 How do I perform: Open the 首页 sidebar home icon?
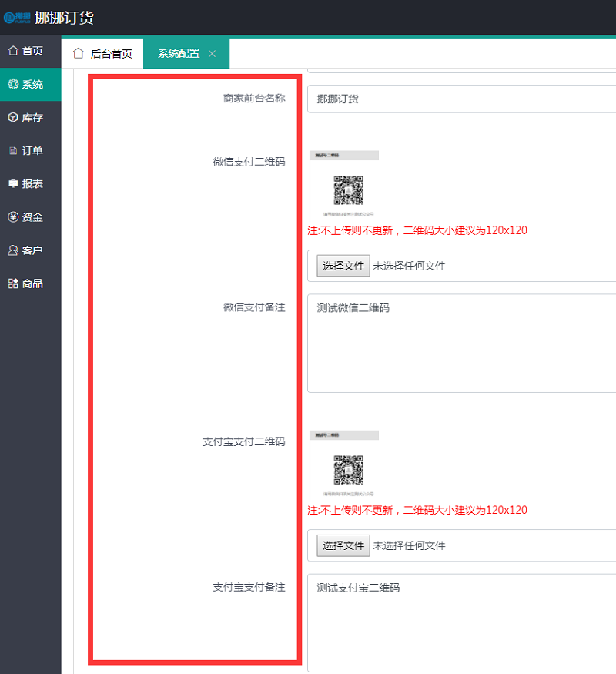pyautogui.click(x=13, y=51)
